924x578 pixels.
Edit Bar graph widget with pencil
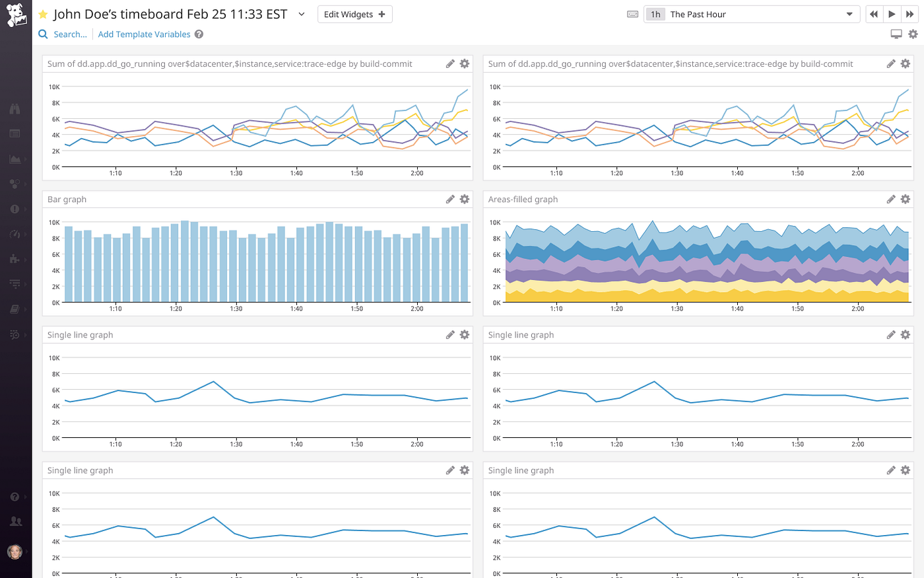[x=450, y=199]
